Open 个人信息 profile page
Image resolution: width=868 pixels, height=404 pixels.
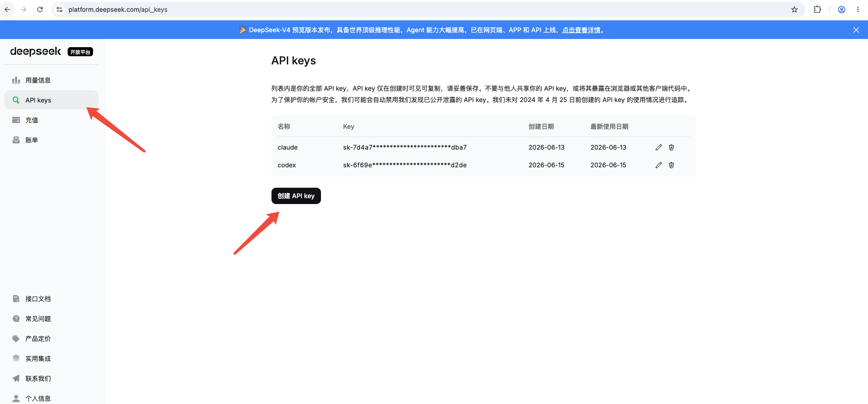pyautogui.click(x=51, y=398)
